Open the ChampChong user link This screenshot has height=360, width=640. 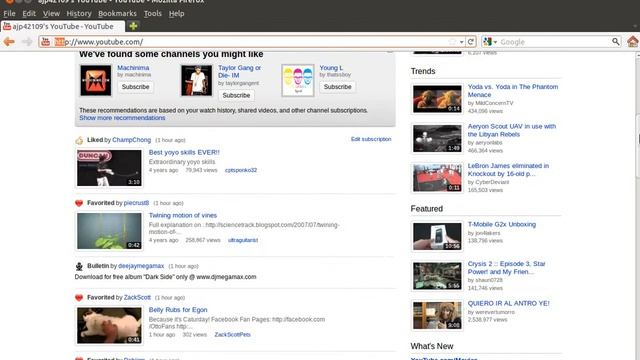pyautogui.click(x=131, y=140)
